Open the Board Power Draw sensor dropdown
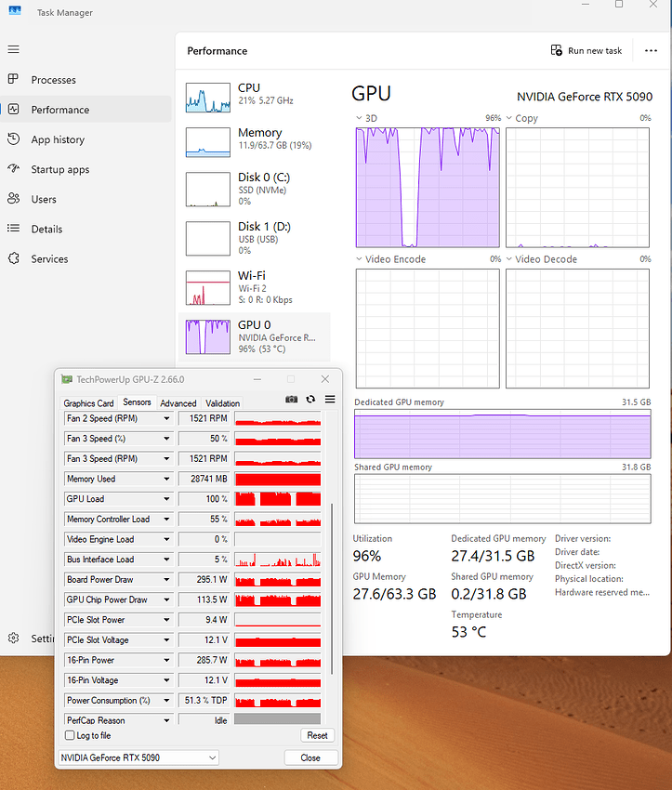The height and width of the screenshot is (790, 672). [166, 579]
